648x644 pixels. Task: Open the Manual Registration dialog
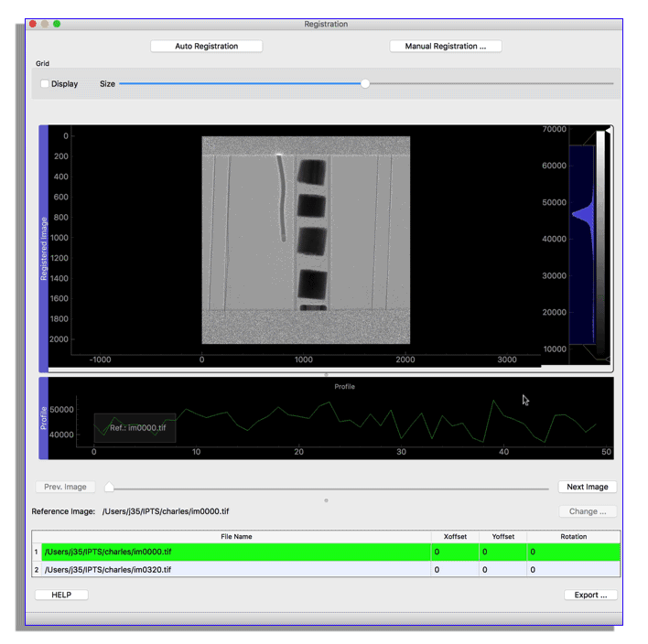pos(446,47)
